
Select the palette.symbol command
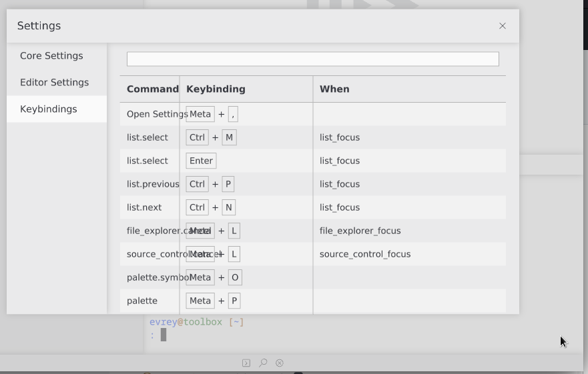[x=158, y=277]
